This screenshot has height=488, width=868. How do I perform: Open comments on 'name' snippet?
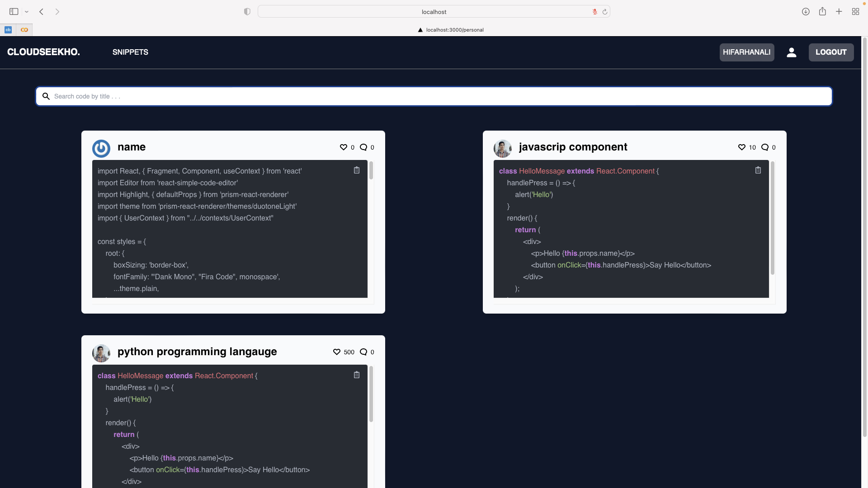click(363, 147)
